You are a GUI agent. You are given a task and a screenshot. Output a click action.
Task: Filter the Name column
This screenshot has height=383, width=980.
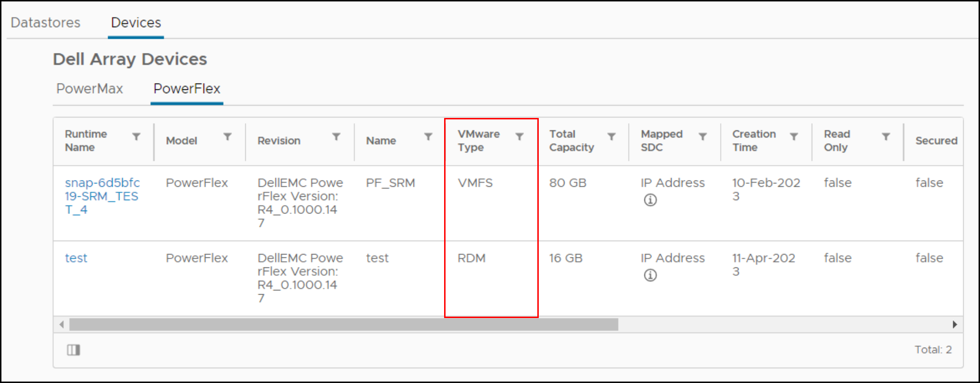pyautogui.click(x=428, y=137)
